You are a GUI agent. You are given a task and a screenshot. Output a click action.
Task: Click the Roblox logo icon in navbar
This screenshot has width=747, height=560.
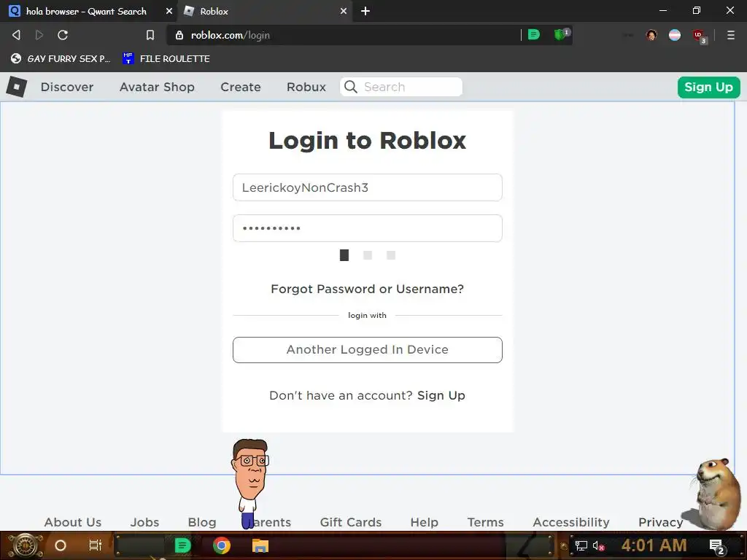tap(17, 87)
